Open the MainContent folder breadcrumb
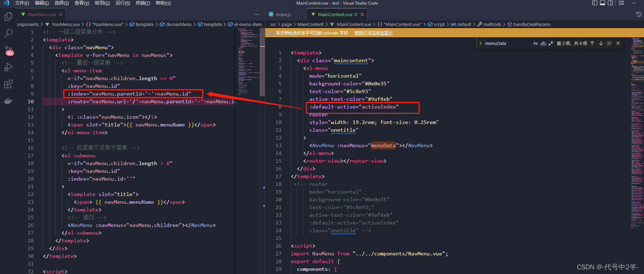The width and height of the screenshot is (644, 274). (310, 24)
